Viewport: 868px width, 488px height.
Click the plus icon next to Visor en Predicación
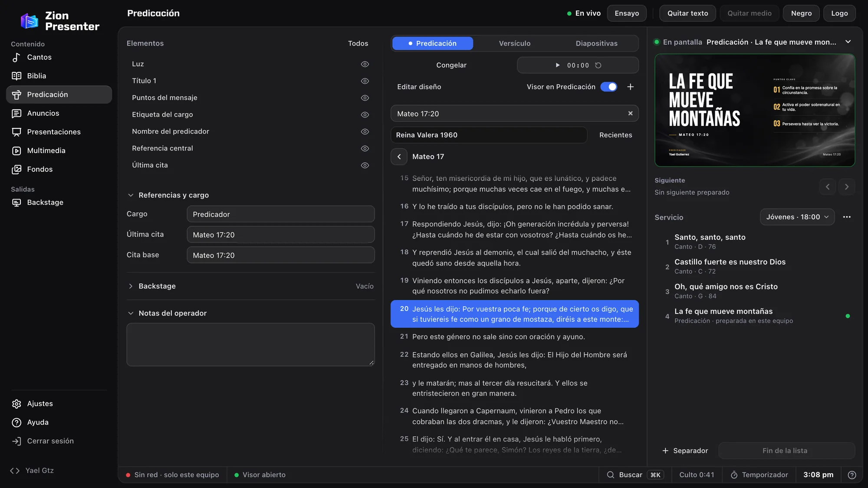point(631,87)
